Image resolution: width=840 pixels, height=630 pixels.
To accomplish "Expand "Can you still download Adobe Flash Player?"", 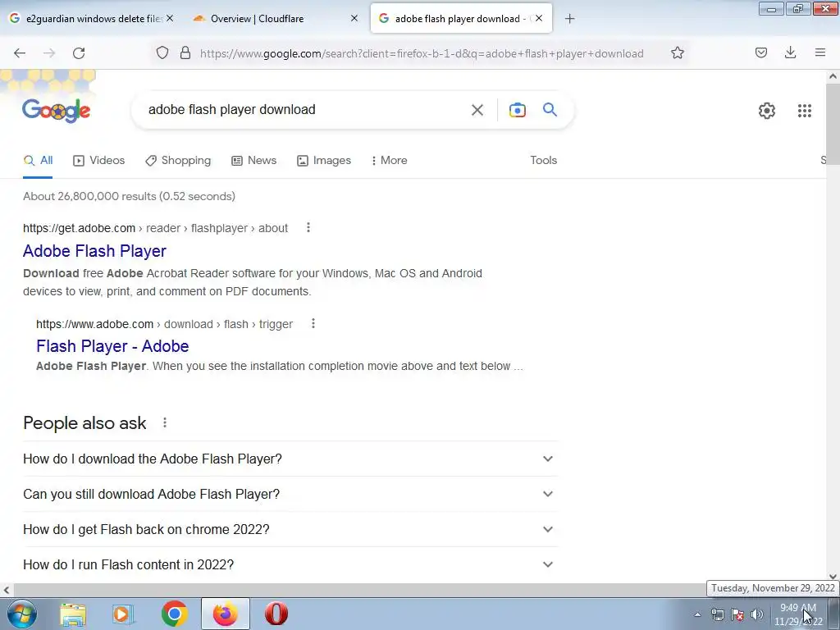I will coord(290,494).
